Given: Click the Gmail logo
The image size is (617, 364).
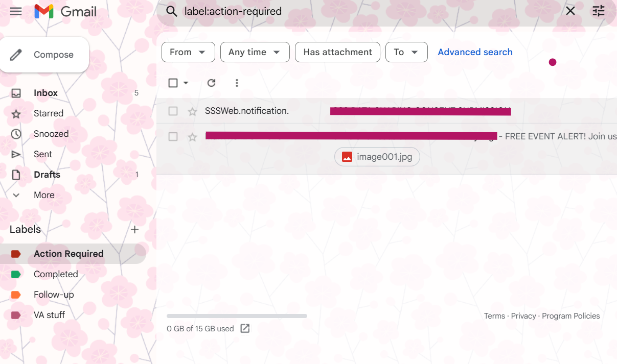Looking at the screenshot, I should click(65, 11).
